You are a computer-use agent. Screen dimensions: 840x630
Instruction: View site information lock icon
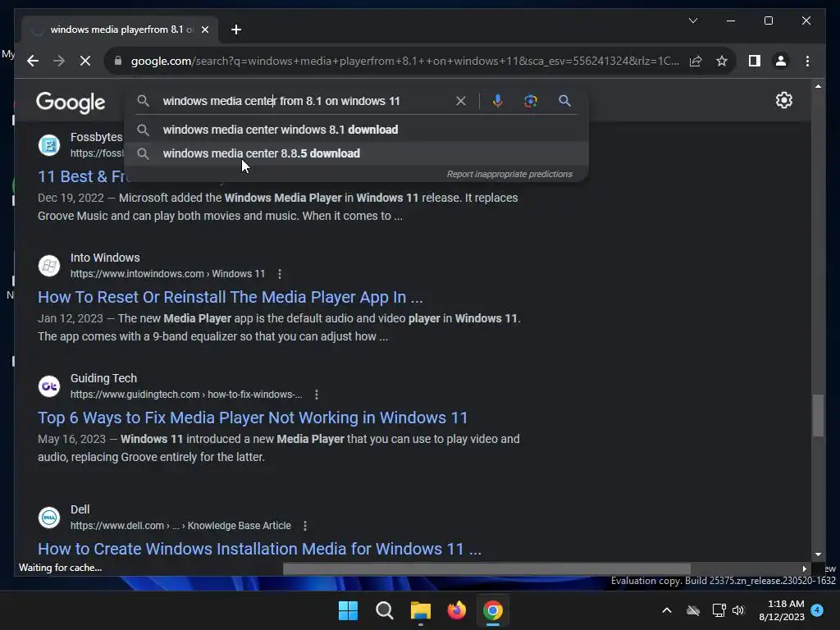point(118,61)
